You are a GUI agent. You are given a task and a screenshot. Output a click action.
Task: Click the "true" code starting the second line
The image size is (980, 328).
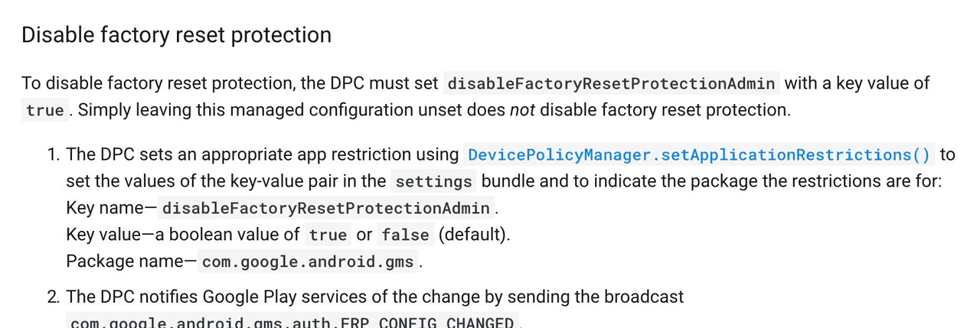pos(44,111)
